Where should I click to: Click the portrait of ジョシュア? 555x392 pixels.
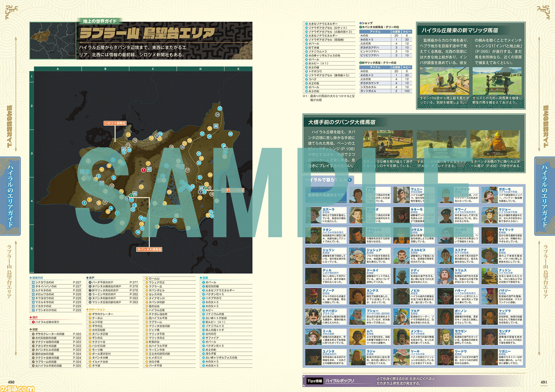[x=358, y=255]
